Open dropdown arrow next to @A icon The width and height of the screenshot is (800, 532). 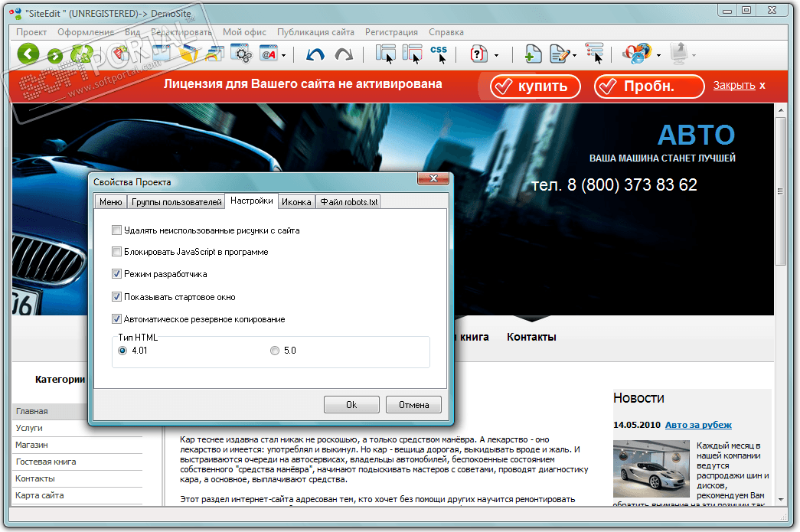point(284,56)
